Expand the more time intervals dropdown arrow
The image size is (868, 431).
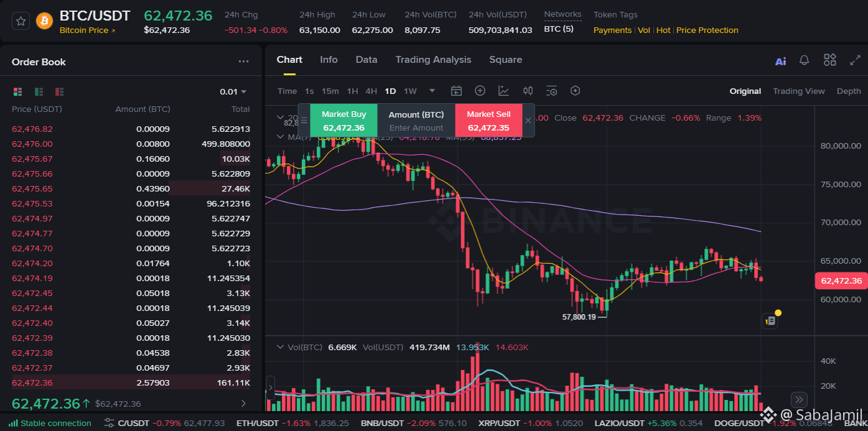(432, 91)
